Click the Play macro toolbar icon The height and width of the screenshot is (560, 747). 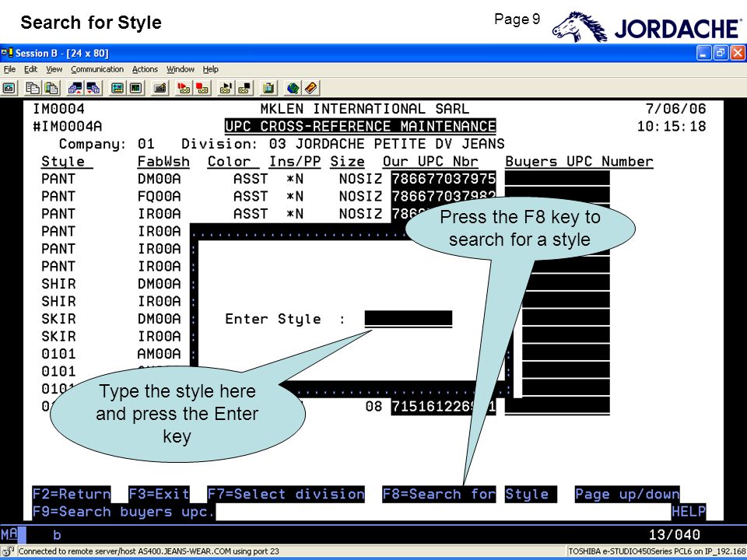click(226, 88)
